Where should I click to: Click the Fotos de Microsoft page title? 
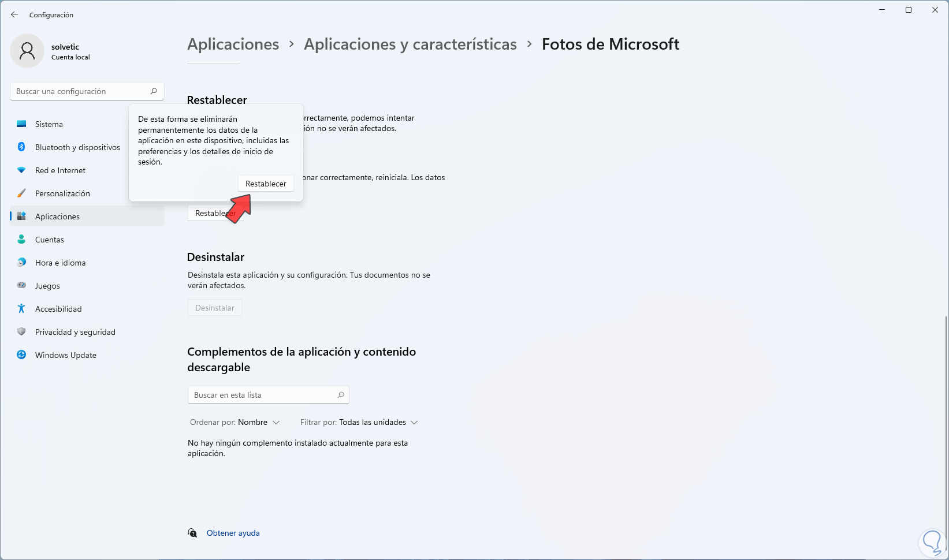pyautogui.click(x=611, y=44)
